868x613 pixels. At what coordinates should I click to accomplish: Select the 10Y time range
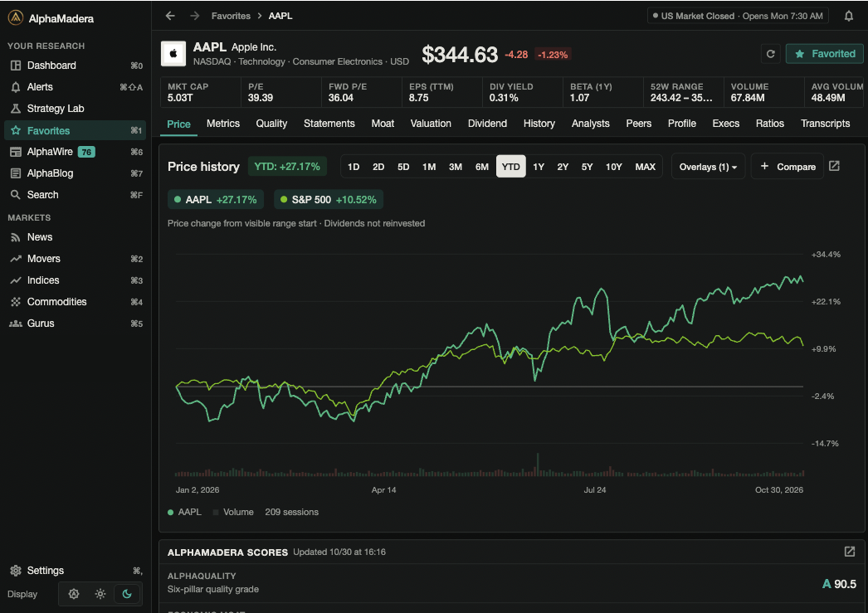click(614, 167)
